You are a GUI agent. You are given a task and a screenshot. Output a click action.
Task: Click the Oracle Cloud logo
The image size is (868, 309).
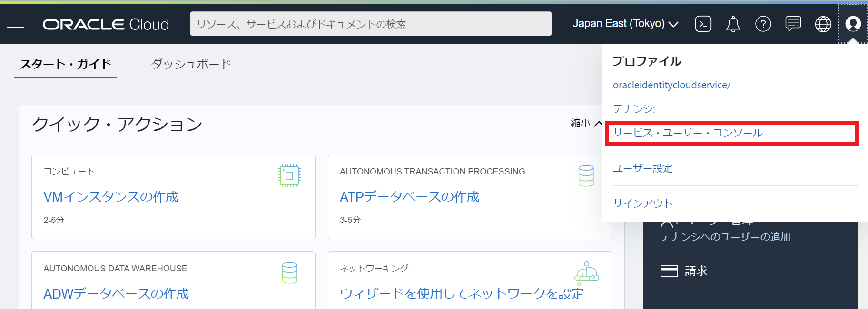106,24
